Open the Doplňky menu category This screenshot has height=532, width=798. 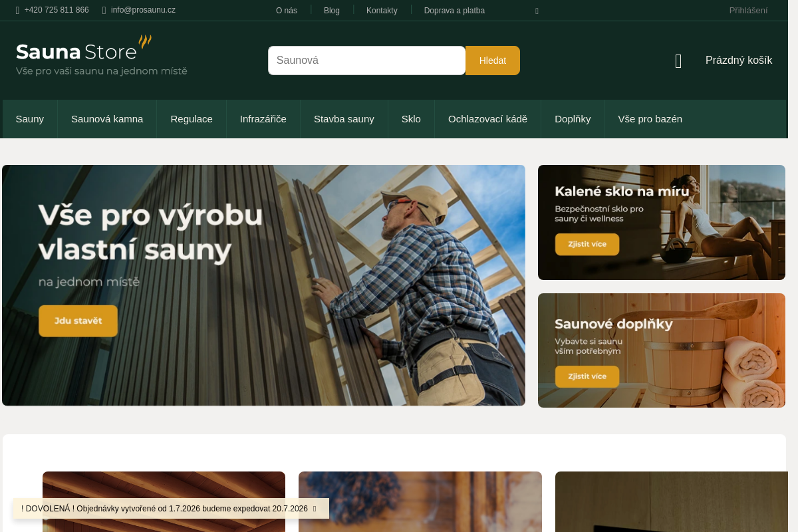[573, 119]
